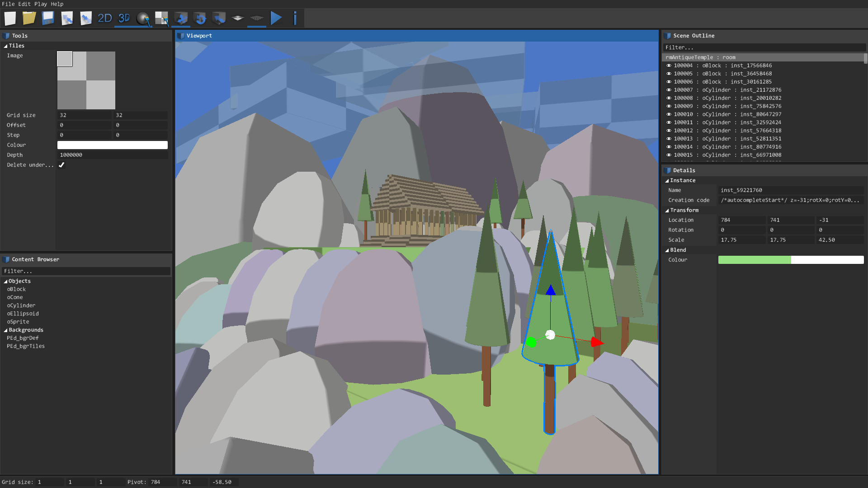The width and height of the screenshot is (868, 488).
Task: Select oEllipsoid in the Content Browser
Action: coord(23,314)
